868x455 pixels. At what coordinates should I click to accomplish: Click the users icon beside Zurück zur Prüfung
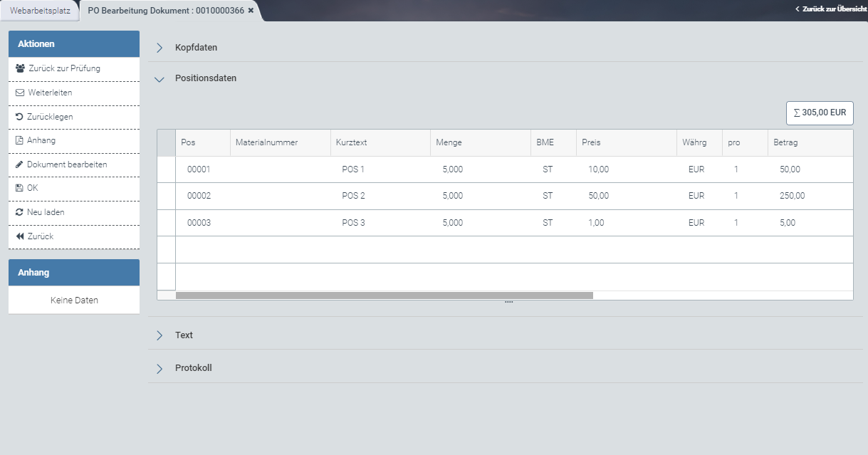tap(20, 69)
